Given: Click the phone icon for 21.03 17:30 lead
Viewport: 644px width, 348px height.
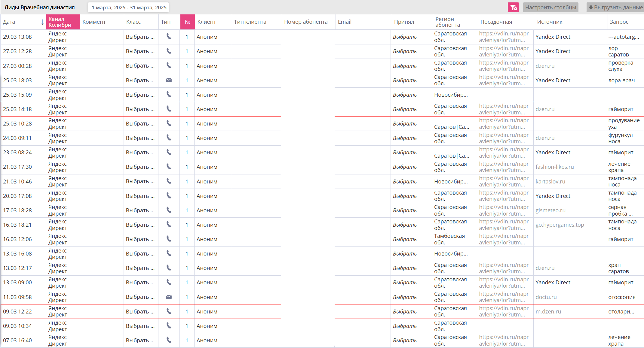Looking at the screenshot, I should tap(169, 167).
